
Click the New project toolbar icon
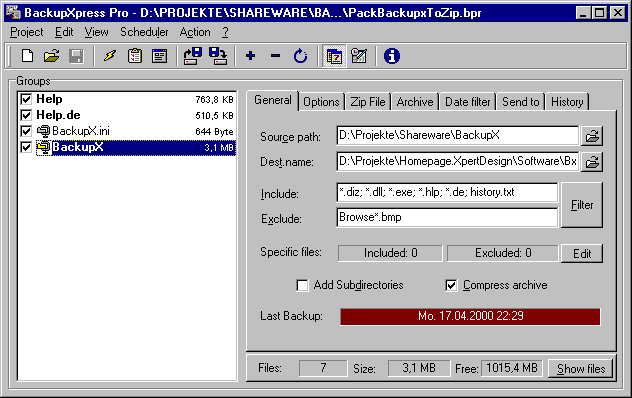pyautogui.click(x=27, y=56)
